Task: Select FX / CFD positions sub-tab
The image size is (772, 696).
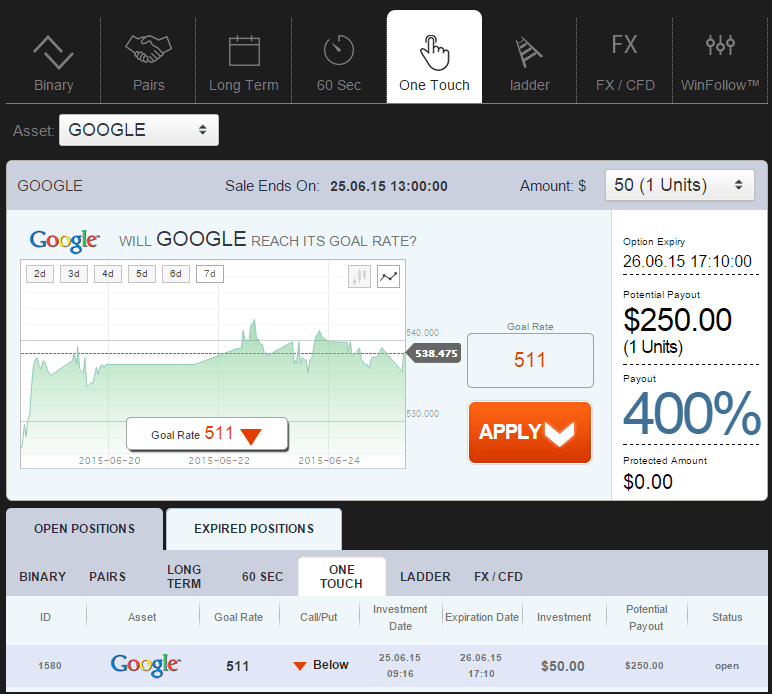Action: 498,576
